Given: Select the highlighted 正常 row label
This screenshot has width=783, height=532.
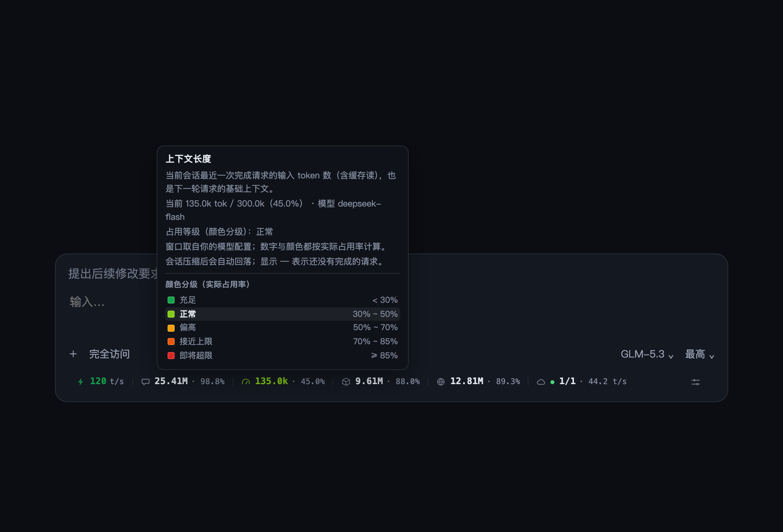Looking at the screenshot, I should 188,314.
